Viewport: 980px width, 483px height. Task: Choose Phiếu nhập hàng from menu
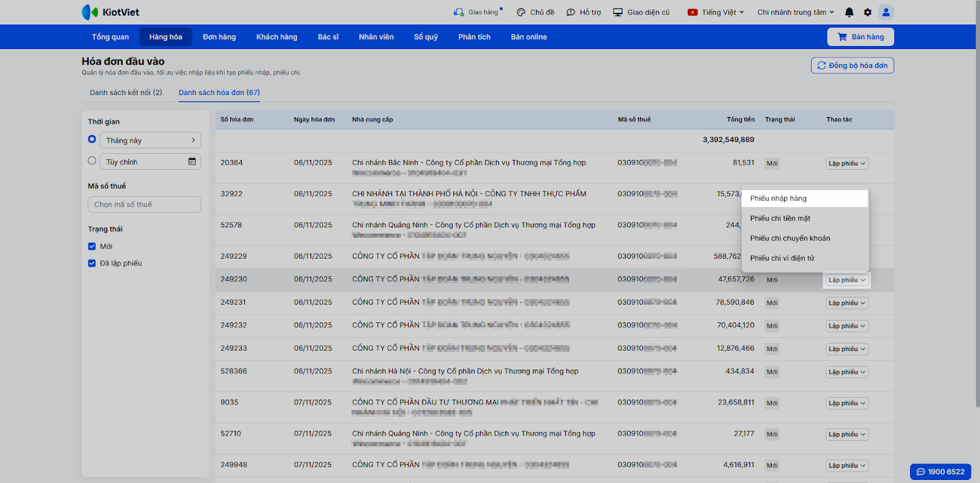click(778, 199)
